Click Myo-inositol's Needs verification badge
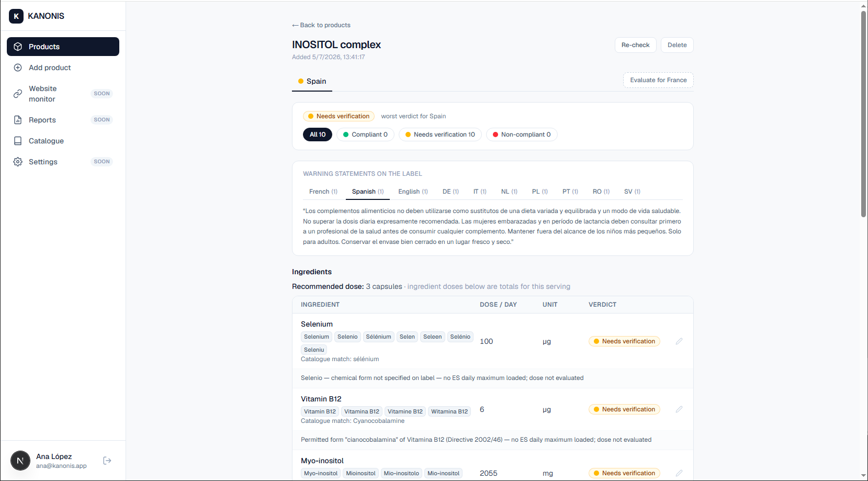This screenshot has height=481, width=868. click(x=624, y=473)
